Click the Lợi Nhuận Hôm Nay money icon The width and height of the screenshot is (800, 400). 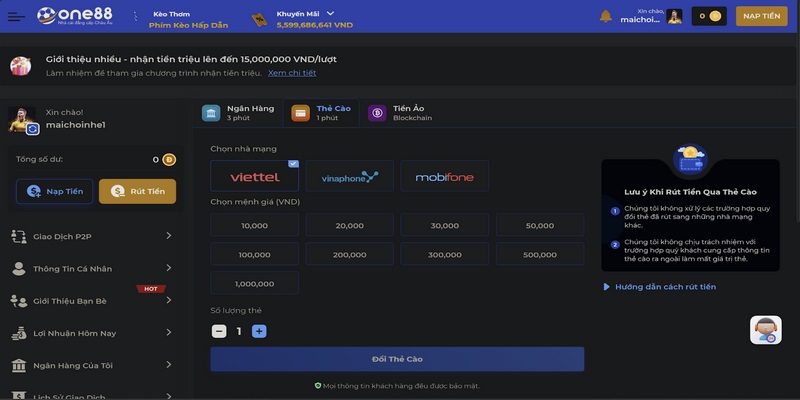coord(19,333)
